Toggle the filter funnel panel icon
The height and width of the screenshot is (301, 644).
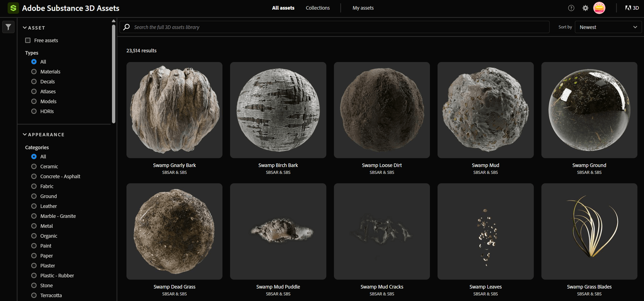pos(8,27)
